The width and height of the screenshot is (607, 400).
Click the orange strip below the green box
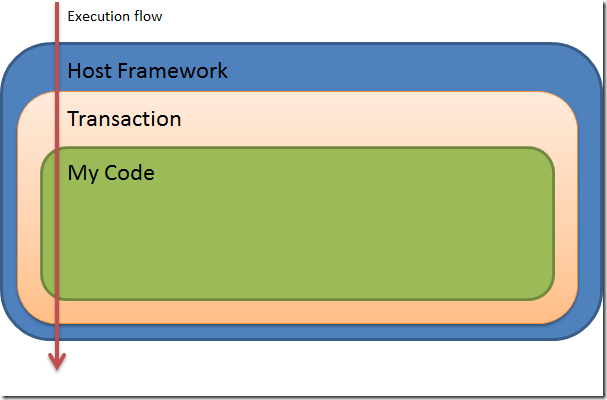coord(297,312)
